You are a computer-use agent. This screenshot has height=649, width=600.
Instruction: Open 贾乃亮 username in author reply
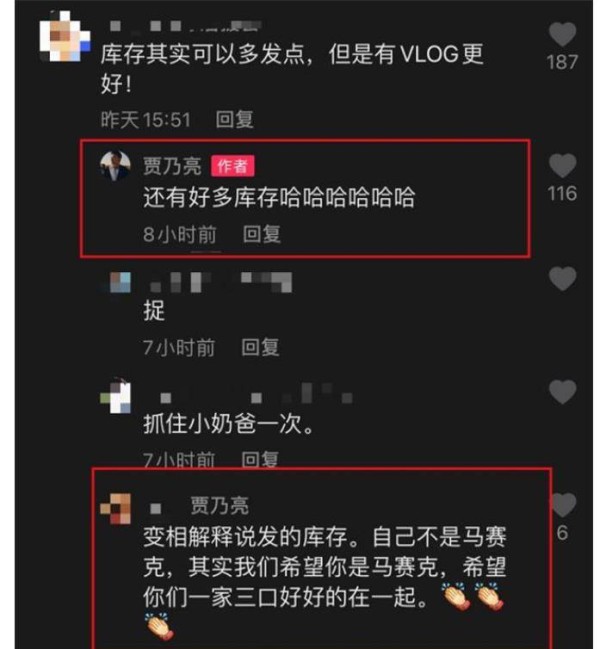173,166
